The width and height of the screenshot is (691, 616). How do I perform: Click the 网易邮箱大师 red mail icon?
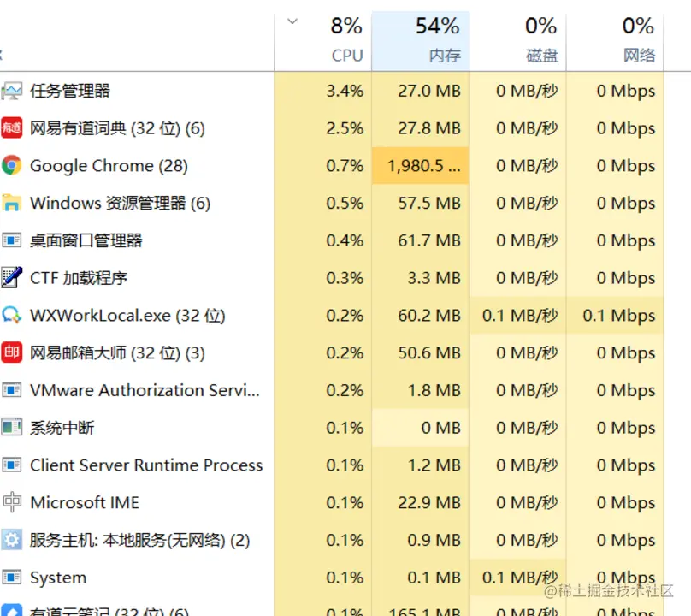click(x=11, y=352)
